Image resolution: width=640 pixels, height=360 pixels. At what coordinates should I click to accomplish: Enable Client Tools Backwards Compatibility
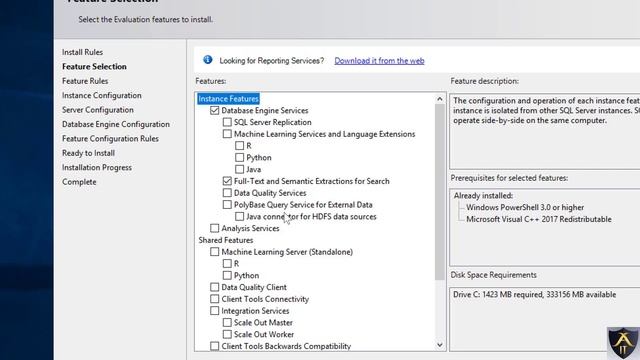[215, 346]
